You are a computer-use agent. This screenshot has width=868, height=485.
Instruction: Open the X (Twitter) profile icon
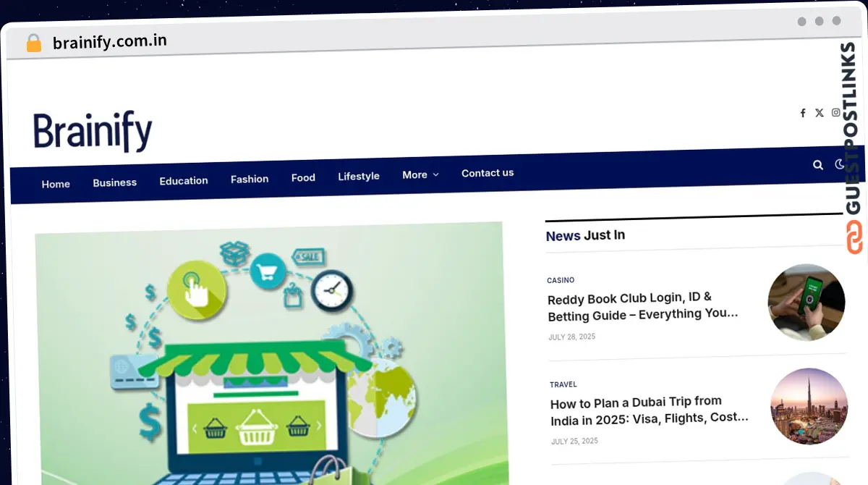(x=819, y=113)
